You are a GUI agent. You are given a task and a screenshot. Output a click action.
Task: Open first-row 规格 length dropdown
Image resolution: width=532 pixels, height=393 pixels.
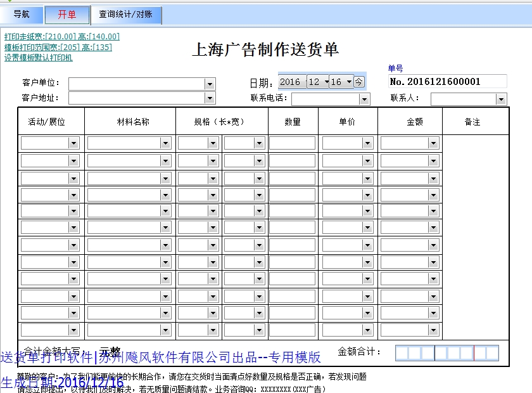click(213, 143)
